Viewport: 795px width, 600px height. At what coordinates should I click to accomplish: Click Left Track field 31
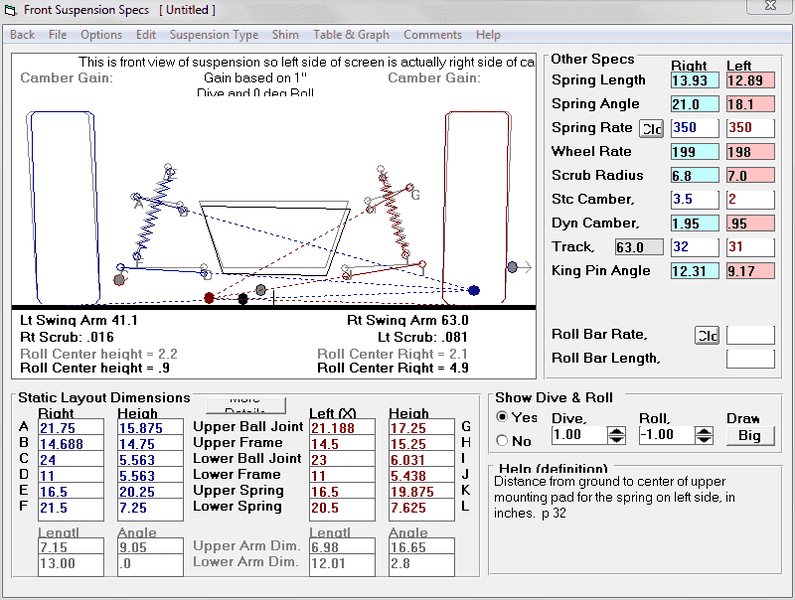pyautogui.click(x=750, y=247)
